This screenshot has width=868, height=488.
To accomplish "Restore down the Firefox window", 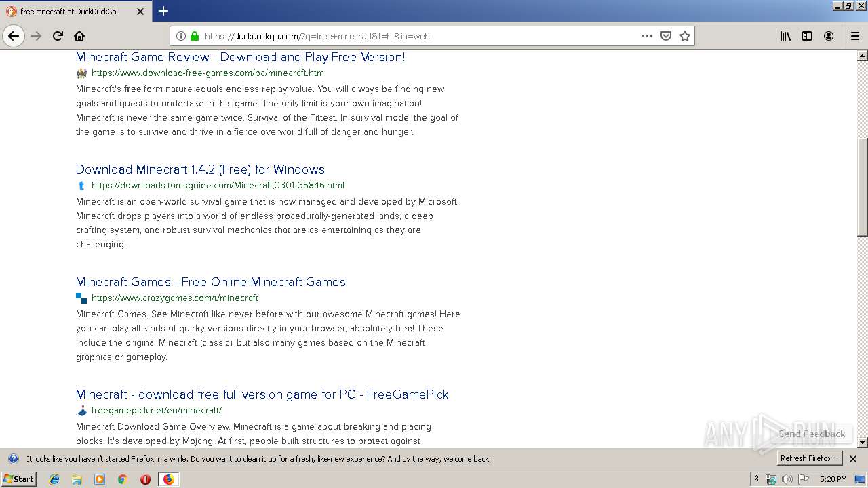I will (848, 6).
